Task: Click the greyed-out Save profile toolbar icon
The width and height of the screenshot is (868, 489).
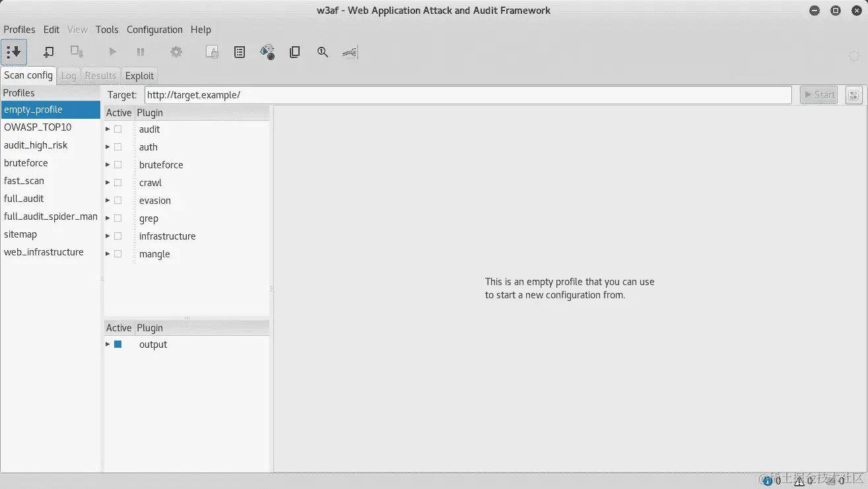Action: [x=77, y=52]
